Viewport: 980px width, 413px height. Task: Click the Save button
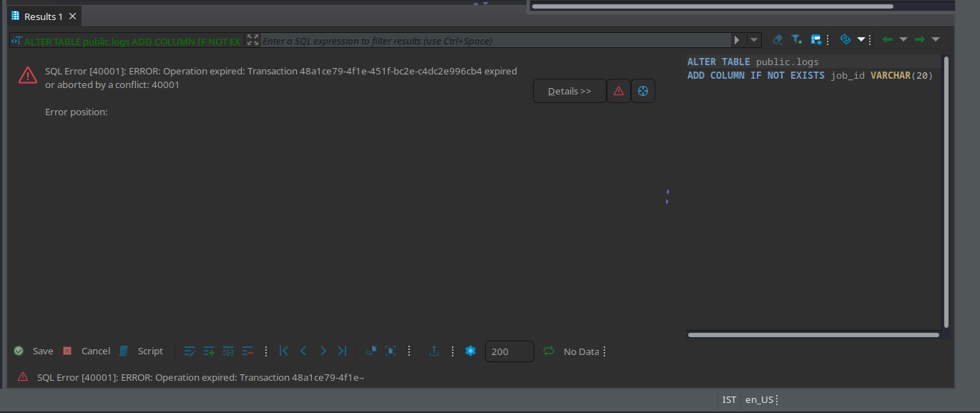pos(43,351)
